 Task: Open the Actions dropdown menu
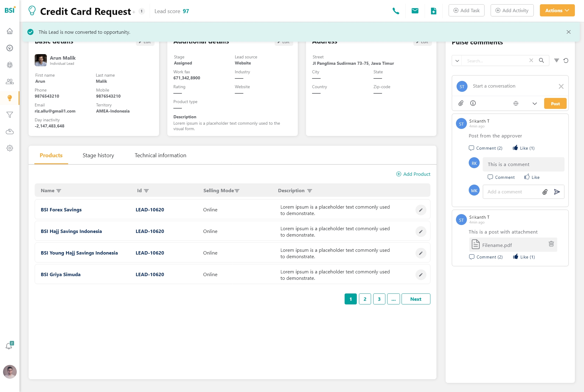557,10
